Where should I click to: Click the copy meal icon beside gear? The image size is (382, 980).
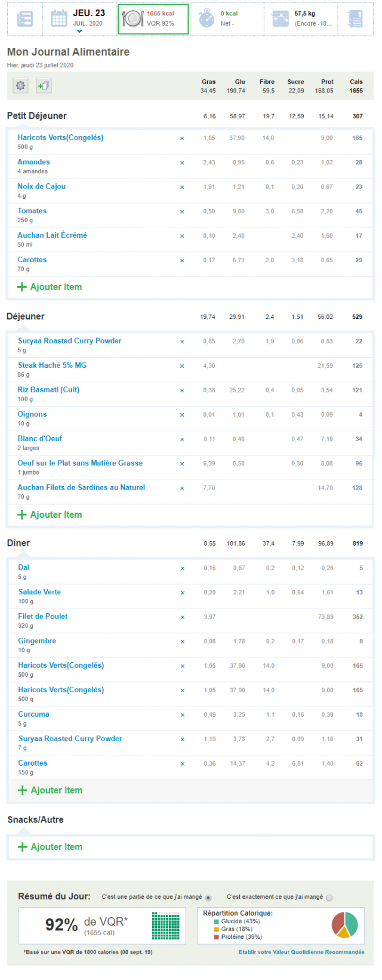[x=44, y=86]
